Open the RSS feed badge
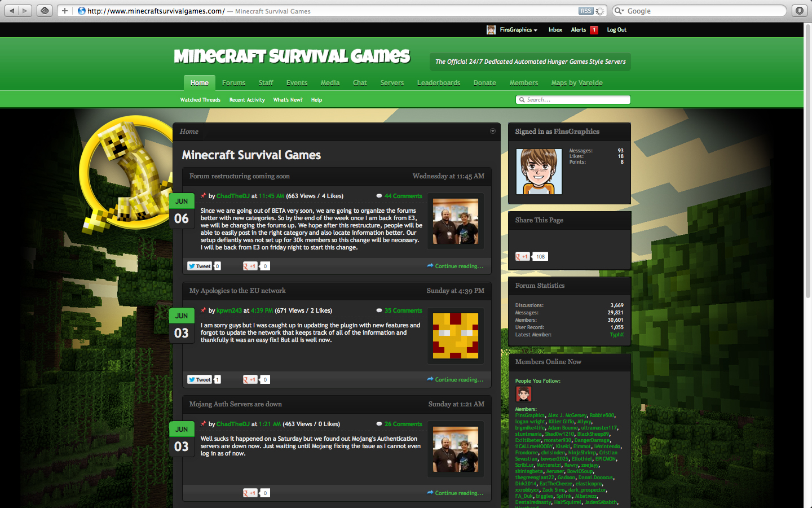812x508 pixels. click(586, 11)
